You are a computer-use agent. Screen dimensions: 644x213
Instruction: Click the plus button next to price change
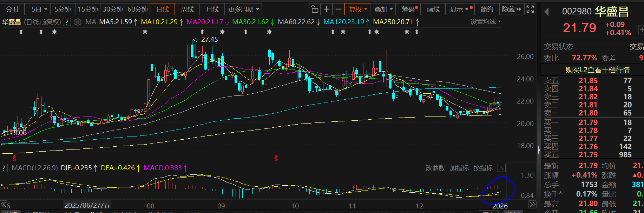pos(641,29)
